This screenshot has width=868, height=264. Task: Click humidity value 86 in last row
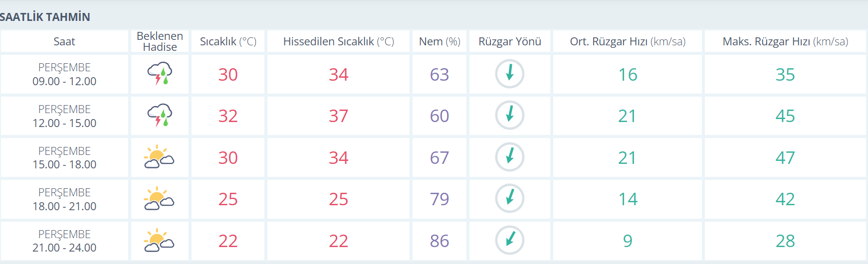439,241
